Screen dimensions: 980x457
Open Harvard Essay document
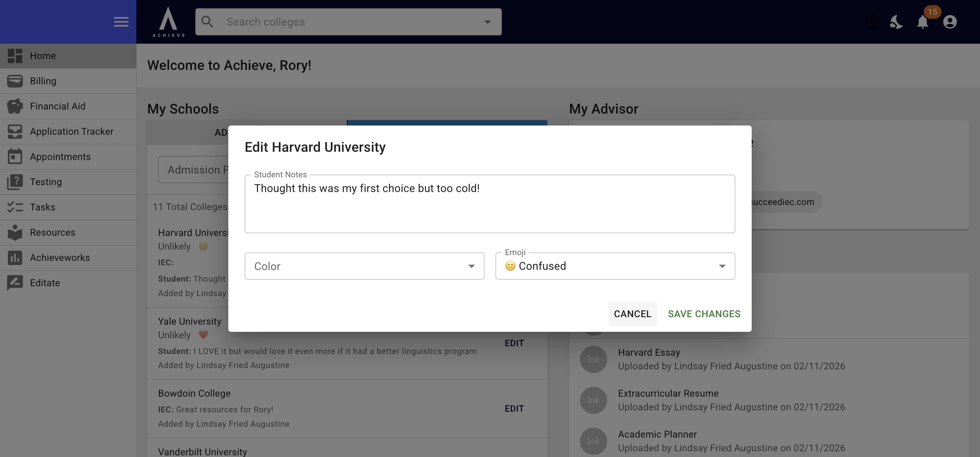(649, 352)
